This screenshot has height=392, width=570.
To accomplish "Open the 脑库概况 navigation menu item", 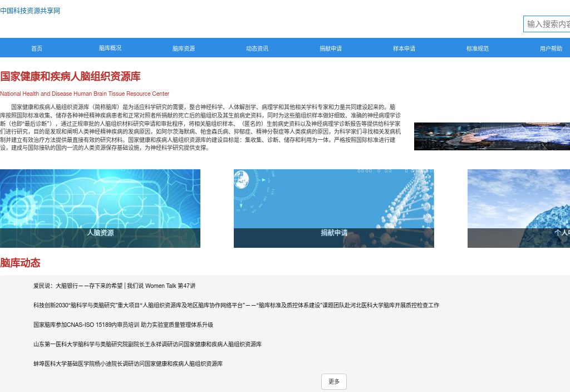I will 110,48.
